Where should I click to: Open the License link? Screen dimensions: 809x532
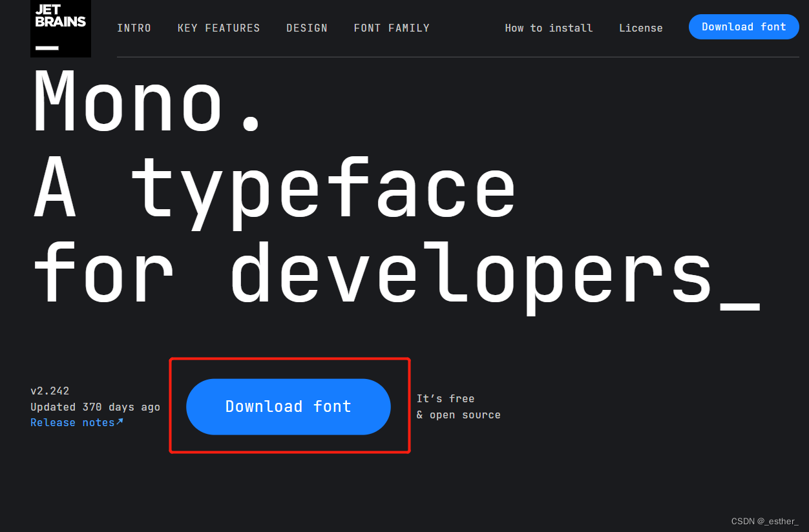click(640, 28)
